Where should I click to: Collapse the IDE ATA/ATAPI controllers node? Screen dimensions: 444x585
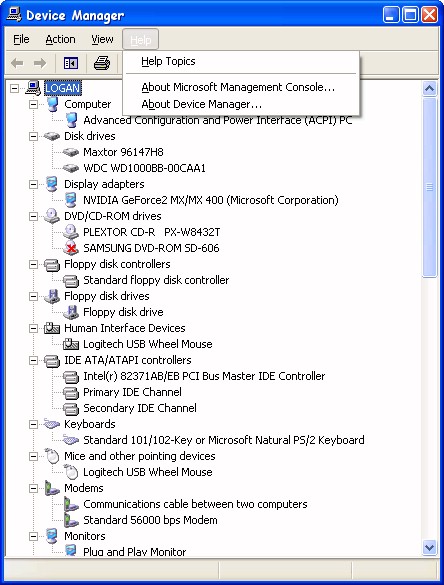pos(34,360)
